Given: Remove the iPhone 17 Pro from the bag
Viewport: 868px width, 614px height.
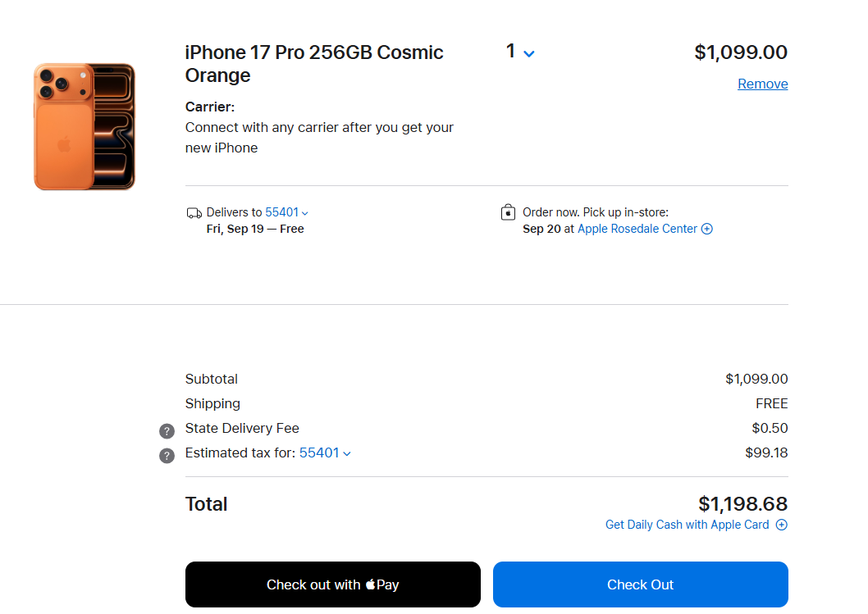Looking at the screenshot, I should click(x=762, y=84).
